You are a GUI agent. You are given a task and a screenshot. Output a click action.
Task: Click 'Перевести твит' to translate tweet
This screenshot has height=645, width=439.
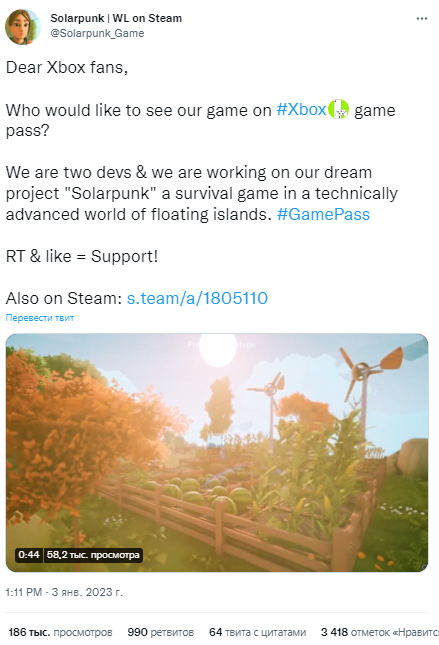click(x=40, y=318)
